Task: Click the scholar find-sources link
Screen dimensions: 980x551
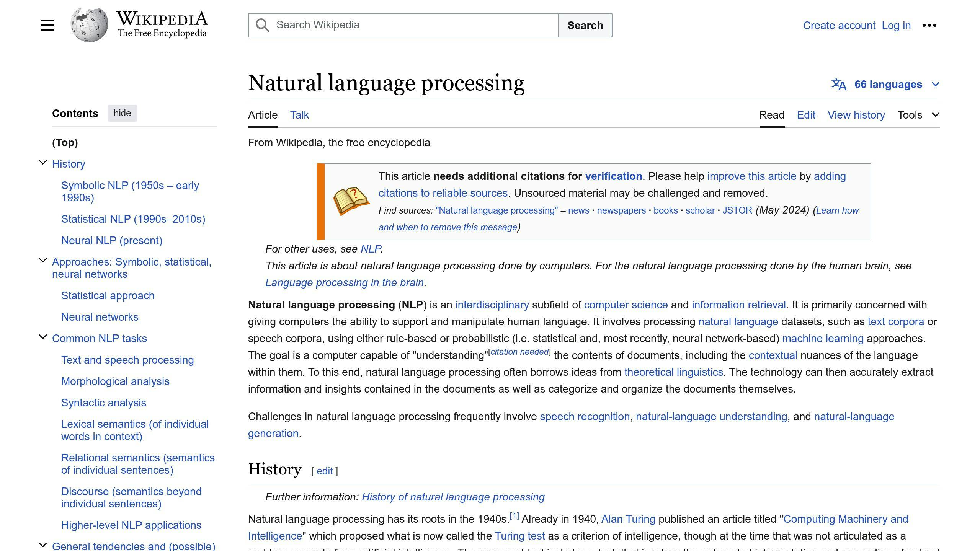Action: point(700,210)
